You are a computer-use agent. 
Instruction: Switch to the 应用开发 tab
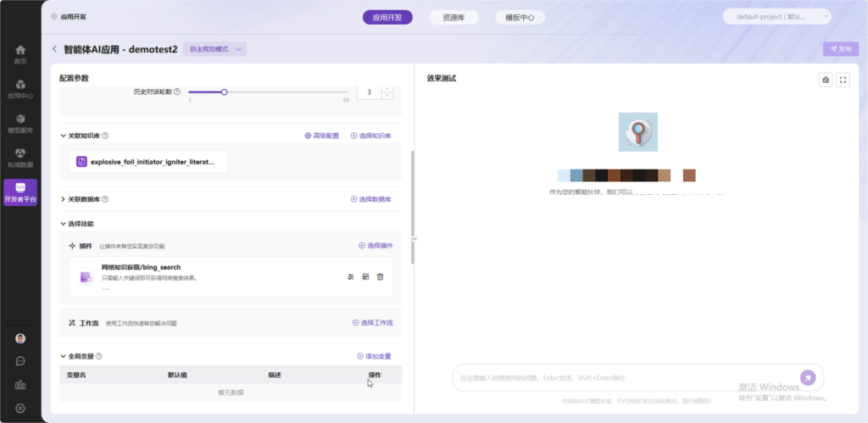pyautogui.click(x=387, y=17)
